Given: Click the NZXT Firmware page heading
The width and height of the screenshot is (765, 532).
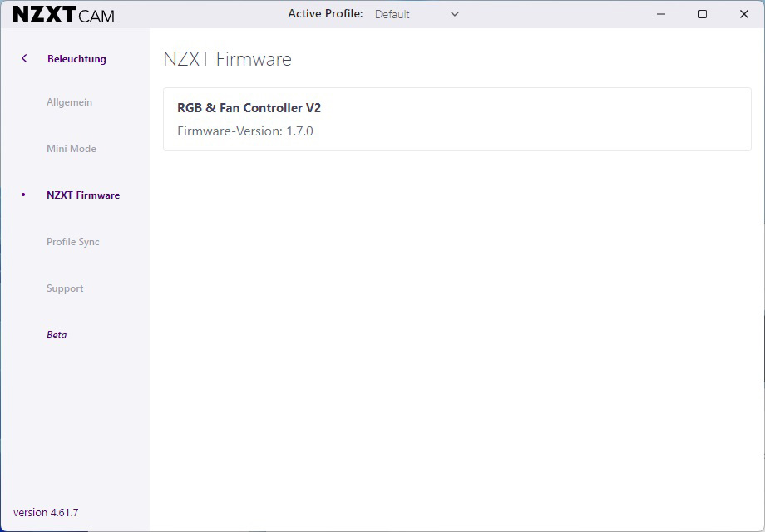Looking at the screenshot, I should point(227,59).
